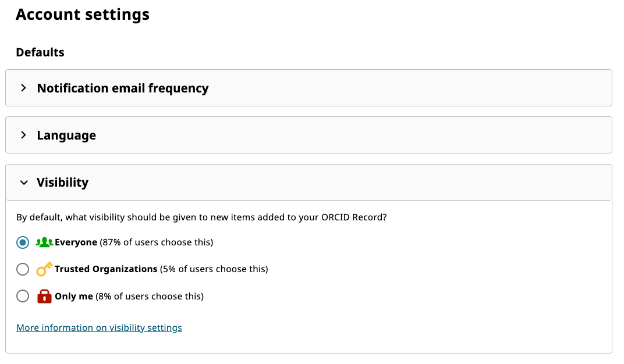The width and height of the screenshot is (624, 364).
Task: Expand the Language section chevron
Action: 24,135
